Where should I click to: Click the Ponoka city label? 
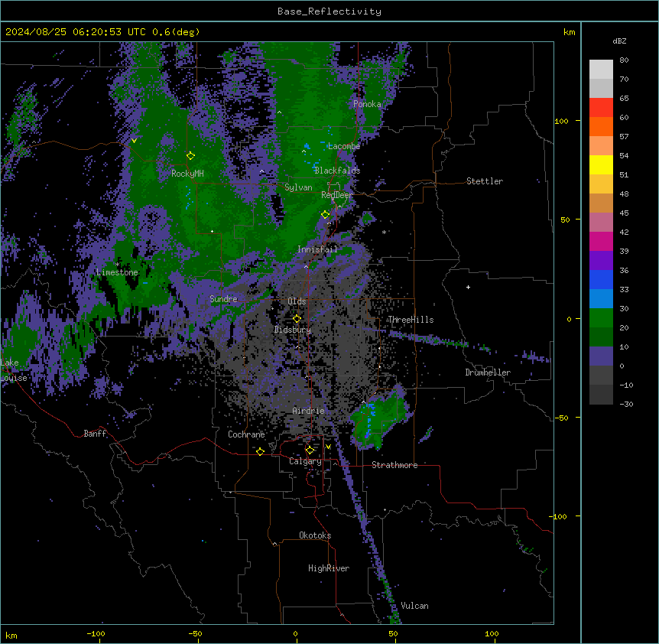(x=367, y=104)
